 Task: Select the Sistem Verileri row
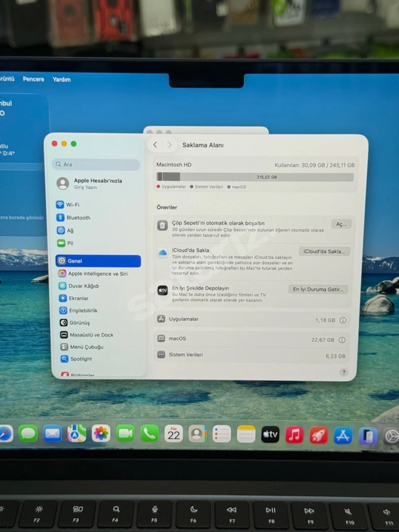pyautogui.click(x=251, y=355)
